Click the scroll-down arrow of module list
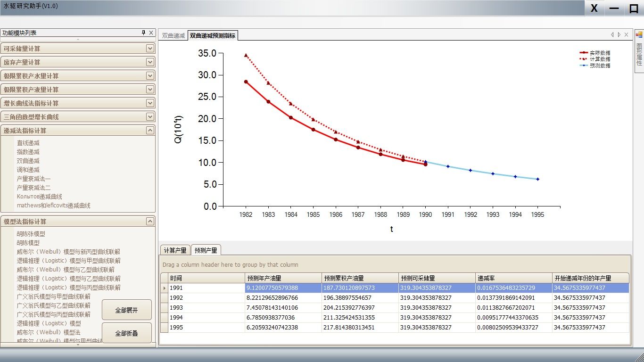 point(78,345)
